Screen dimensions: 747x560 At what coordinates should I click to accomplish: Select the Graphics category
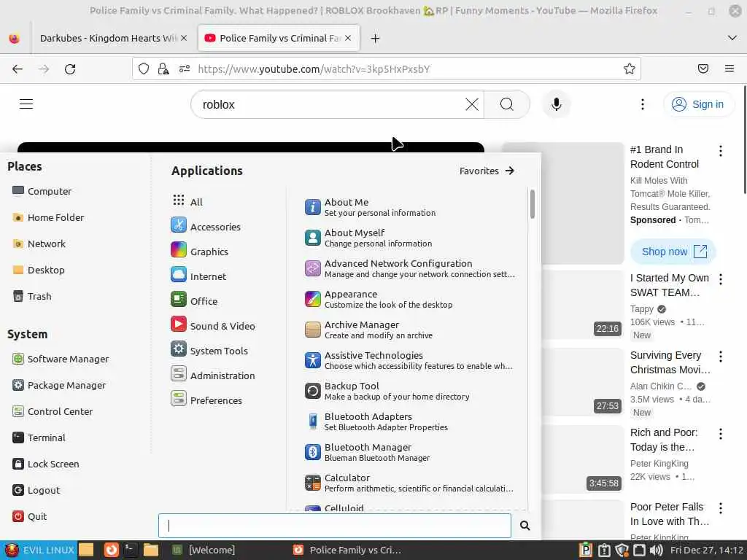point(200,251)
